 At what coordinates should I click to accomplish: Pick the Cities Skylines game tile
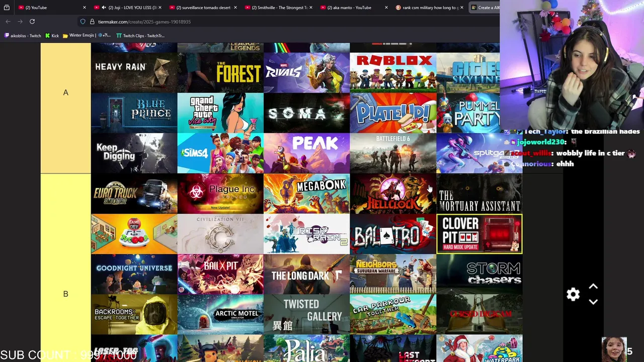(468, 73)
